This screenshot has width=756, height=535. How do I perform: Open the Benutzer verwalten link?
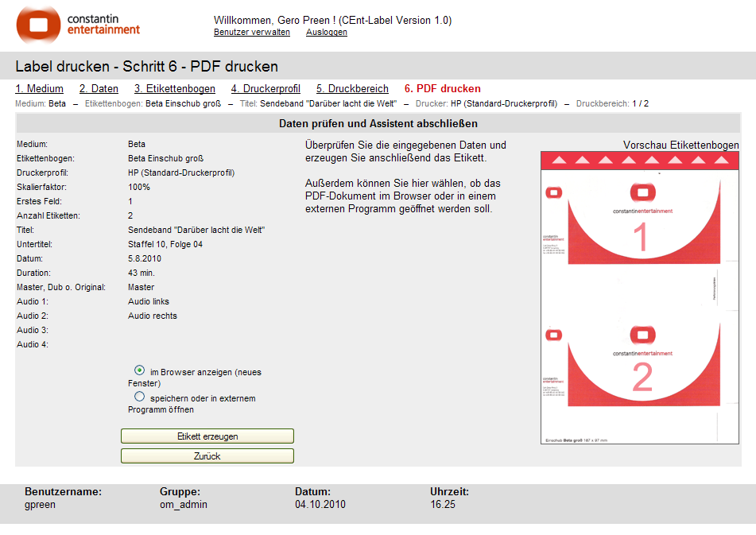tap(251, 33)
